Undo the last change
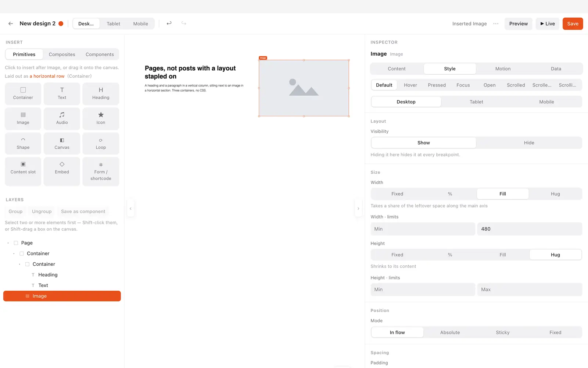This screenshot has width=588, height=368. (x=169, y=23)
